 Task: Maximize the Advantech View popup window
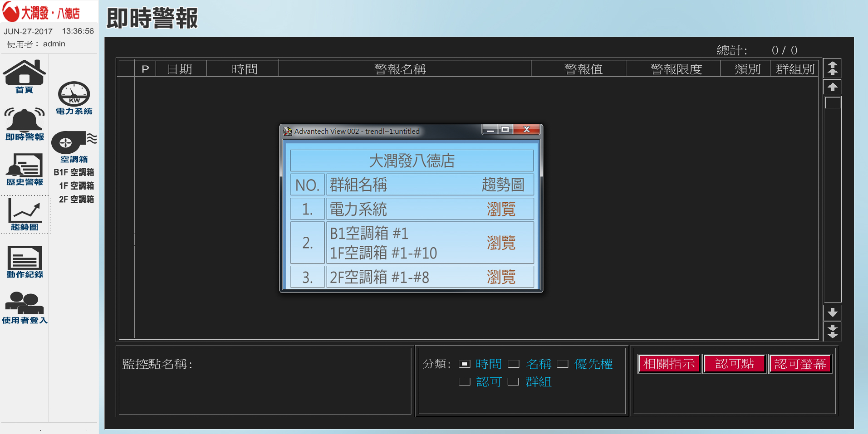click(x=505, y=130)
